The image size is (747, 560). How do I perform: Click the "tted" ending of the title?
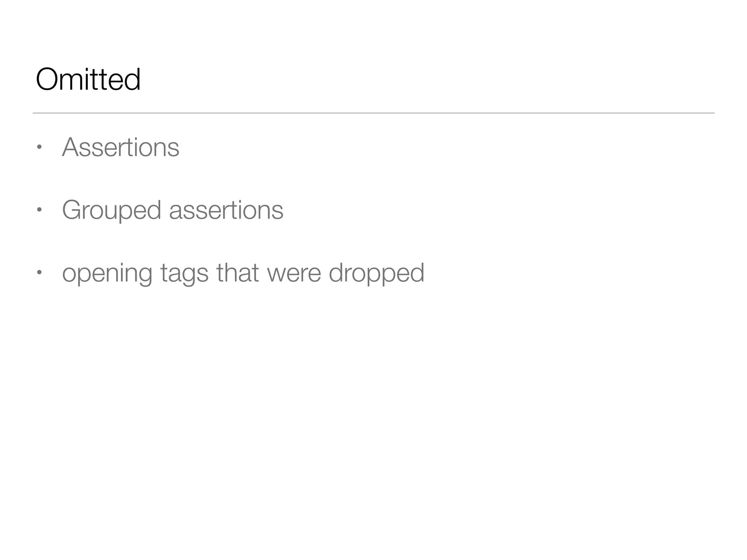[x=121, y=79]
